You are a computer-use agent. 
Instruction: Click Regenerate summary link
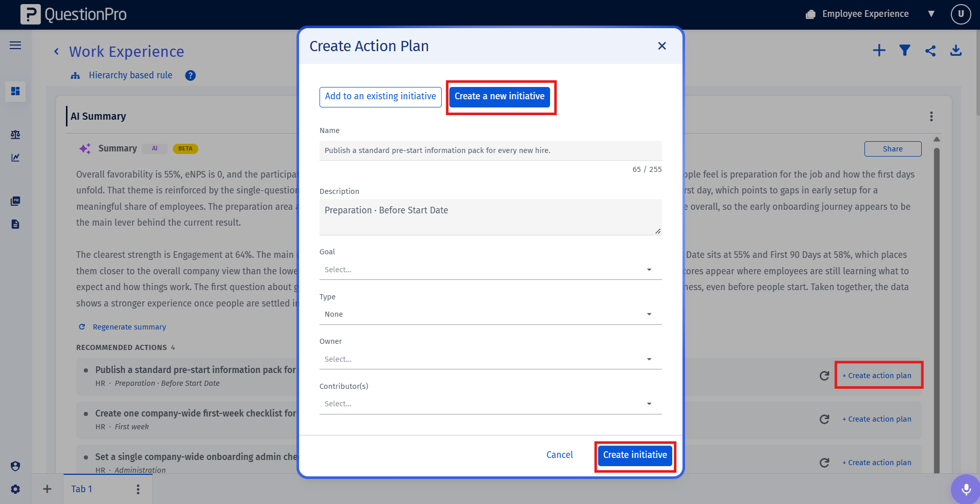pyautogui.click(x=123, y=327)
